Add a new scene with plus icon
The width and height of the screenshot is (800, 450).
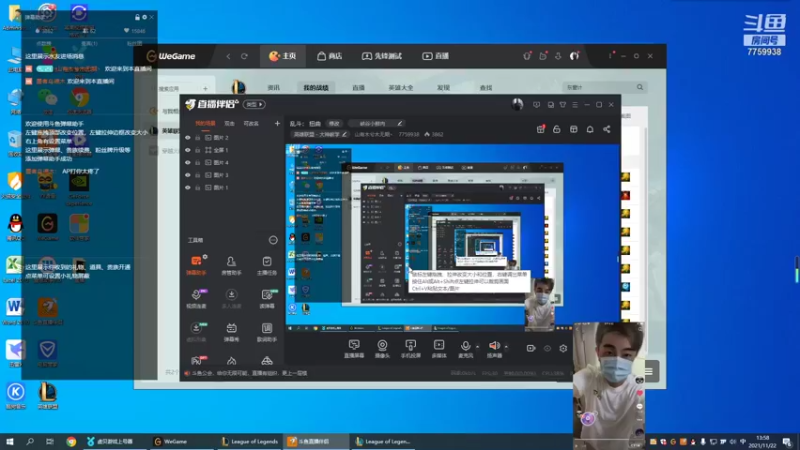click(277, 123)
